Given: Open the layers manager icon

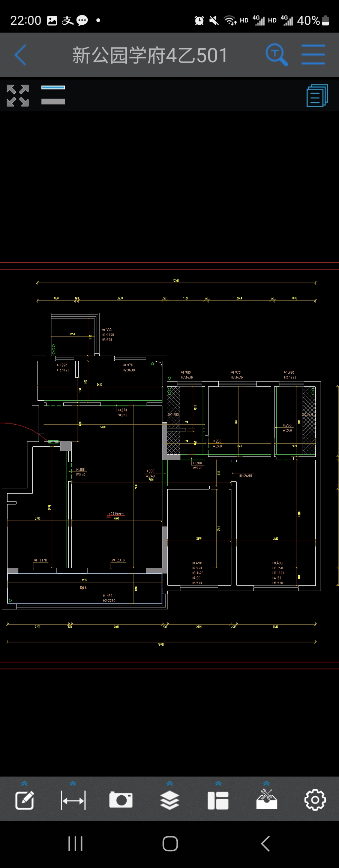Looking at the screenshot, I should [x=169, y=800].
